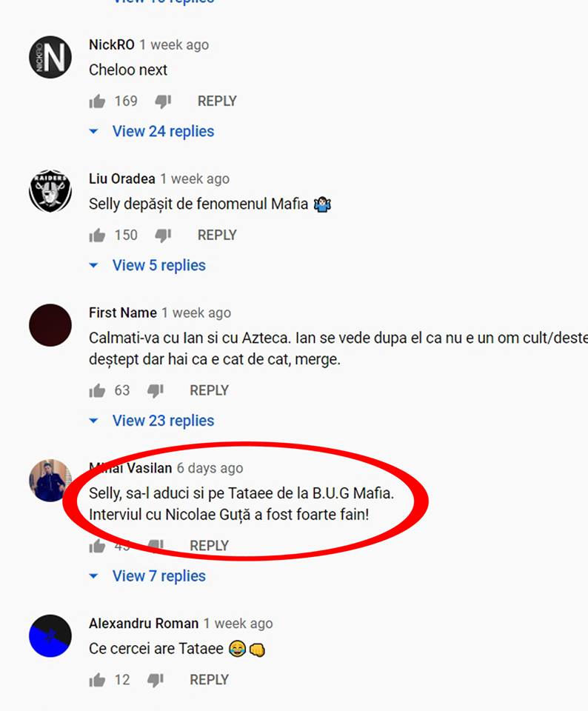Like Liu Oradea's comment about Mafia

click(x=97, y=236)
